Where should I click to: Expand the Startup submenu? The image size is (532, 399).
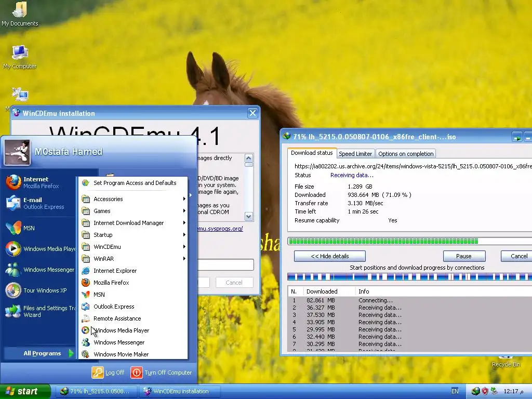(x=133, y=235)
